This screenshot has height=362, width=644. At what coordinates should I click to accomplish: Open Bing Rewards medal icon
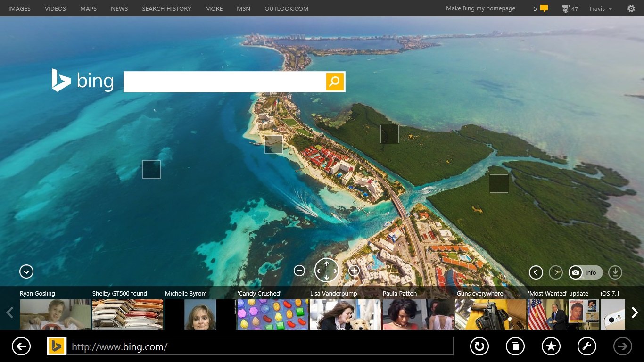point(566,8)
